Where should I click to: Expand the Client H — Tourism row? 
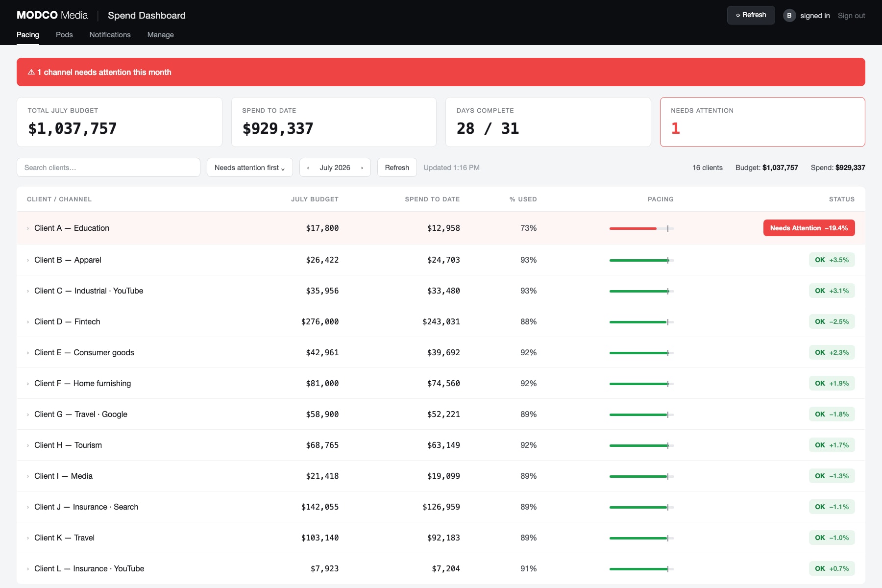coord(28,445)
